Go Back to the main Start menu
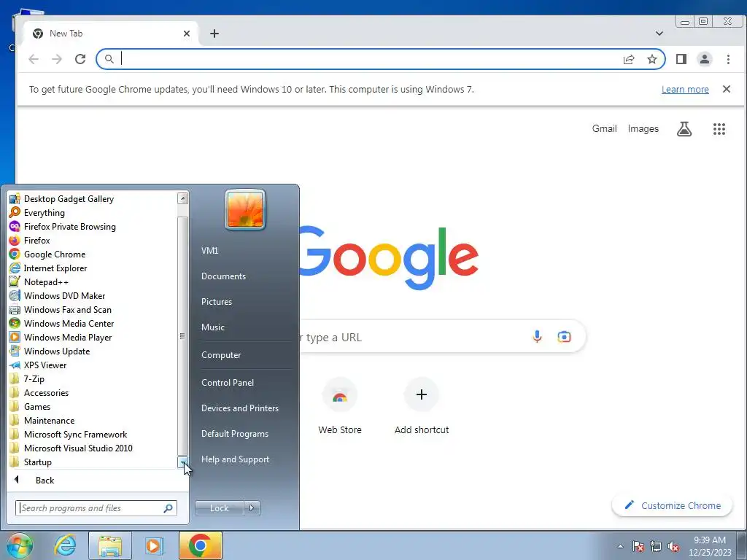This screenshot has height=560, width=747. [x=98, y=480]
